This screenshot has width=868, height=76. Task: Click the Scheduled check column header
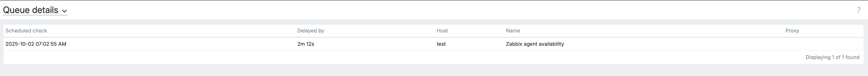click(x=26, y=31)
